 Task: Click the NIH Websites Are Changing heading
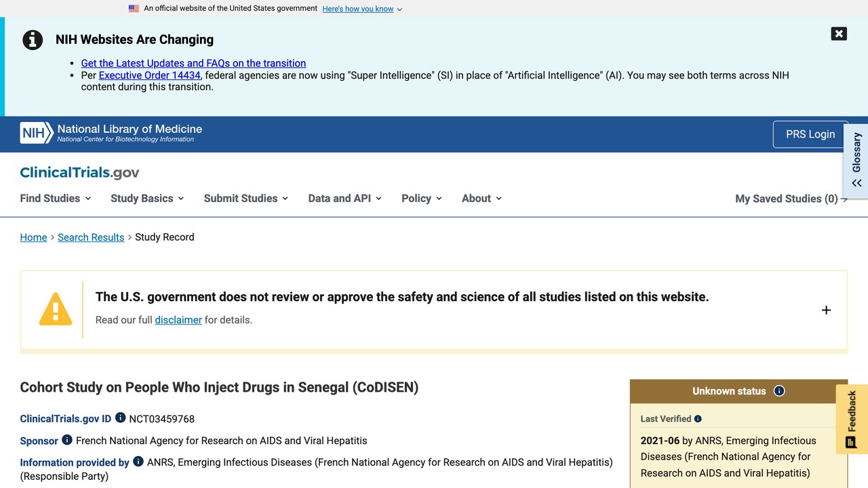134,39
